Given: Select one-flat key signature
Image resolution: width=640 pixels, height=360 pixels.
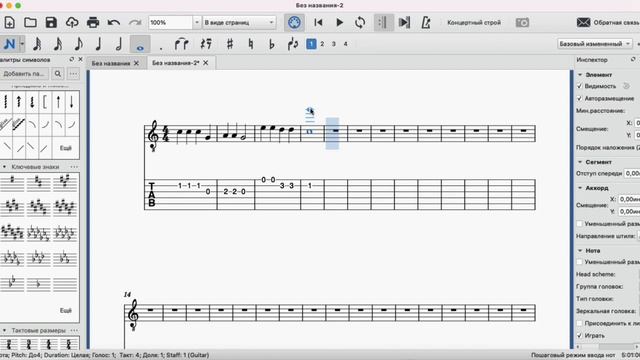Looking at the screenshot, I should (x=38, y=284).
